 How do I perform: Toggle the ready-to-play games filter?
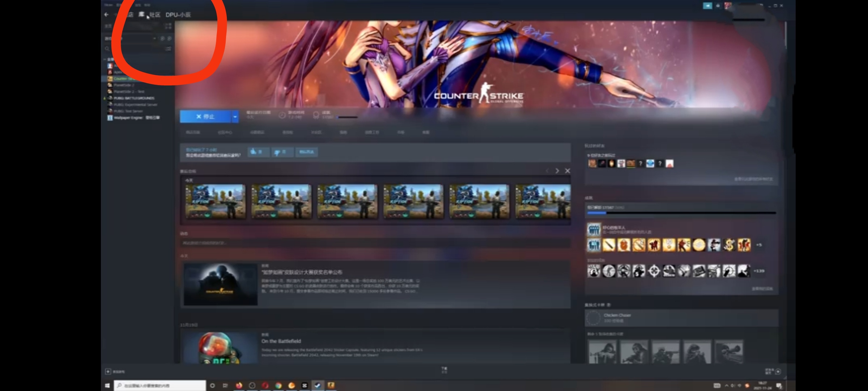(x=169, y=38)
